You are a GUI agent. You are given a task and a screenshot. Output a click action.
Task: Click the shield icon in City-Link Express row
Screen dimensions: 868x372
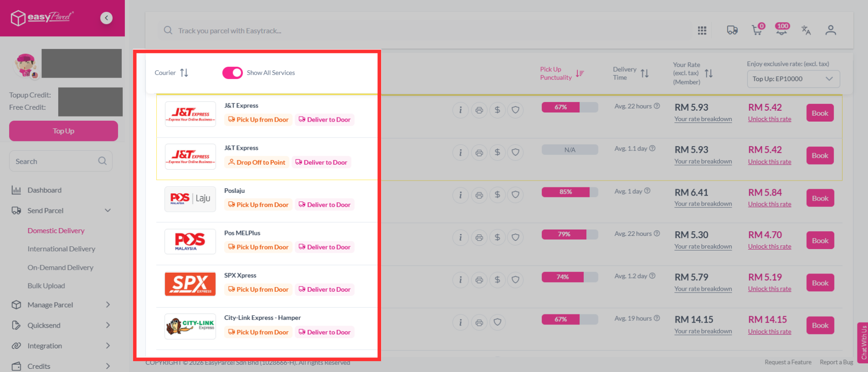(x=497, y=323)
